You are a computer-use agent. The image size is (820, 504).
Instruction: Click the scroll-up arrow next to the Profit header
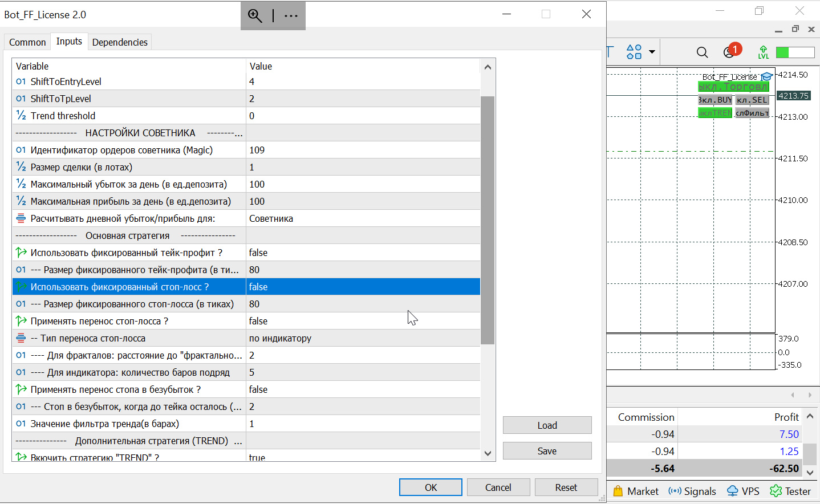810,417
